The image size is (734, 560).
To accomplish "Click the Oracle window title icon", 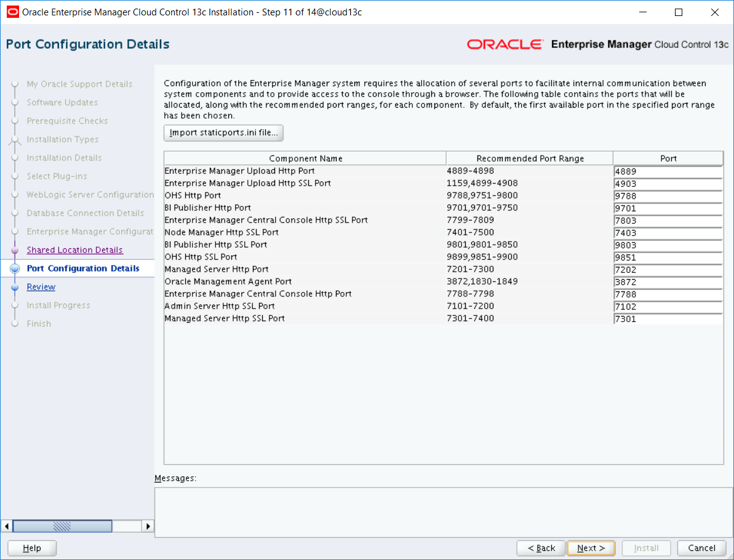I will click(13, 12).
